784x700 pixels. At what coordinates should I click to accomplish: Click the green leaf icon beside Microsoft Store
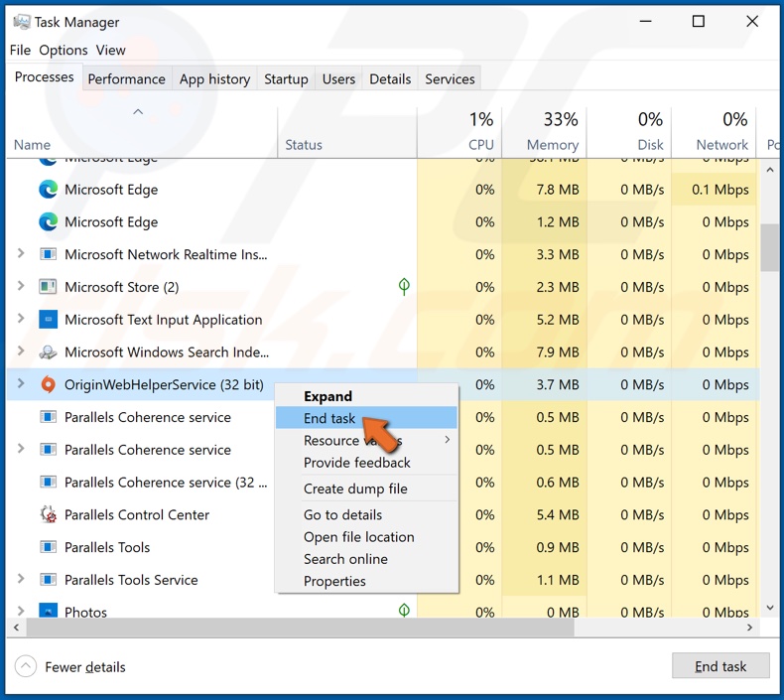coord(404,286)
